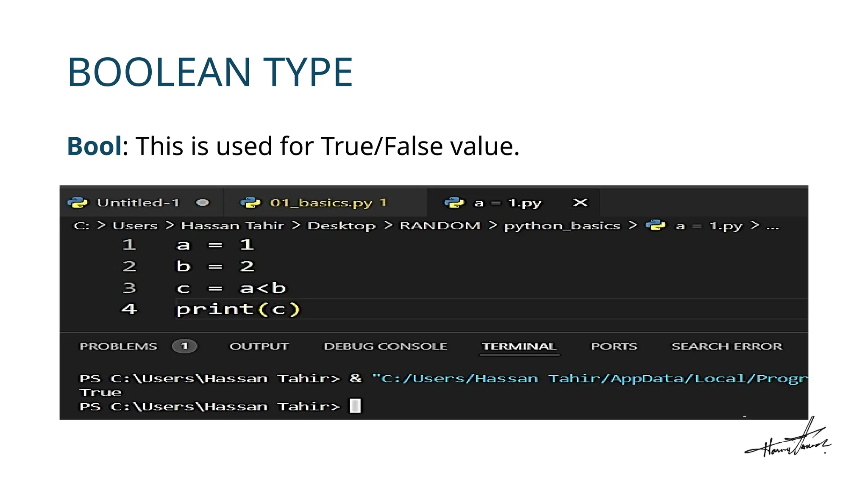Click the print(c) code line

coord(238,309)
